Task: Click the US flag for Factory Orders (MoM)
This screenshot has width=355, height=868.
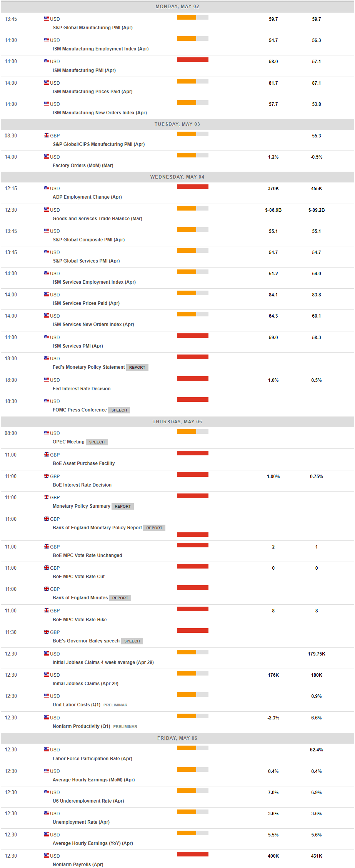Action: (x=46, y=157)
